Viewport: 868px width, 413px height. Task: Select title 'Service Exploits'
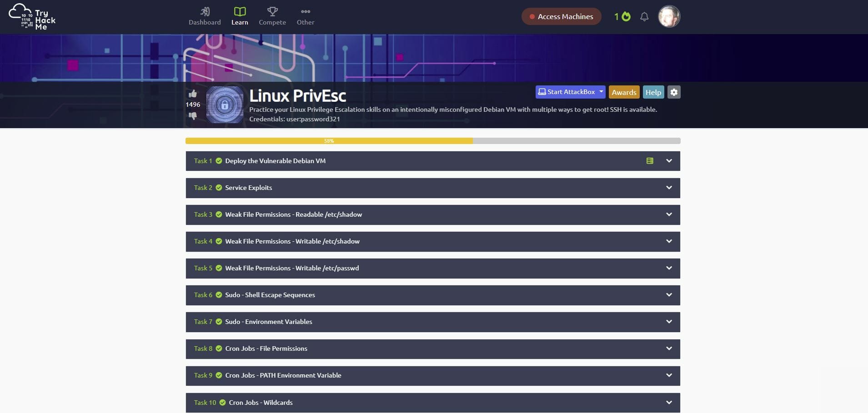(x=248, y=188)
